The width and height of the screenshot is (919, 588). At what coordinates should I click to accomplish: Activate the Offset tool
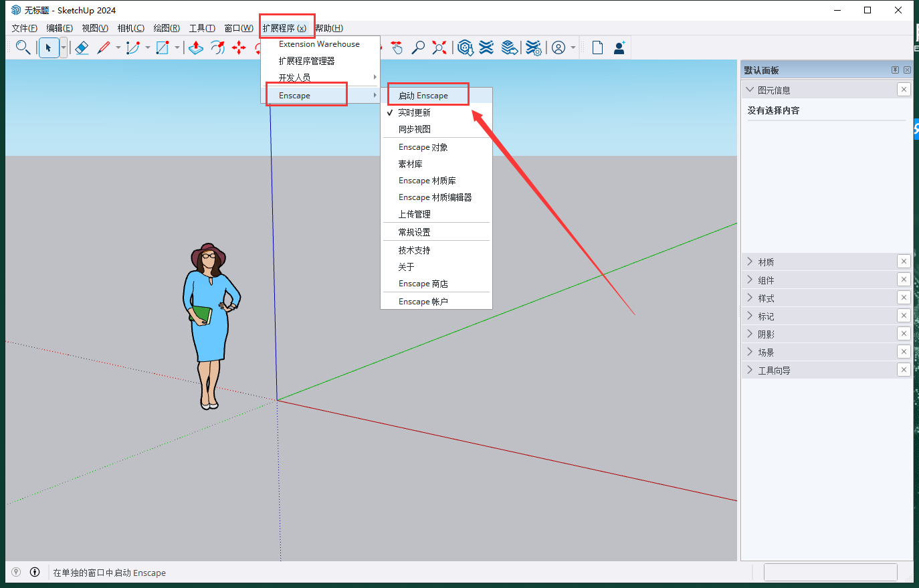[217, 47]
